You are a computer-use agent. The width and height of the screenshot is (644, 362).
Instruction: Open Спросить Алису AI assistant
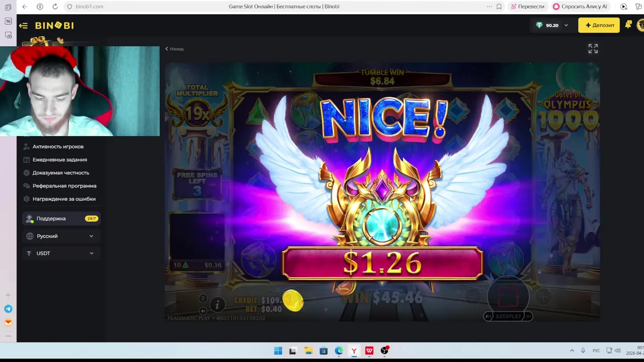tap(580, 7)
